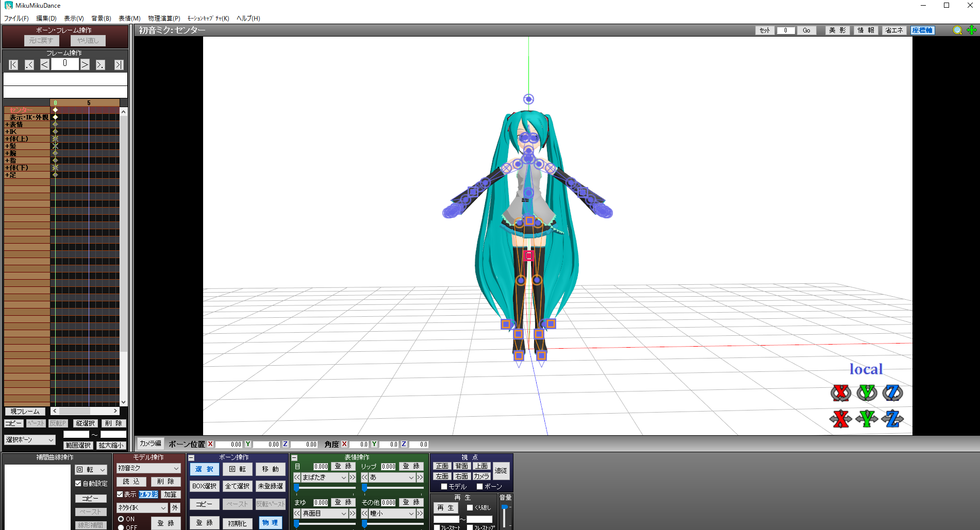Click the red X rotation axis icon

[841, 393]
